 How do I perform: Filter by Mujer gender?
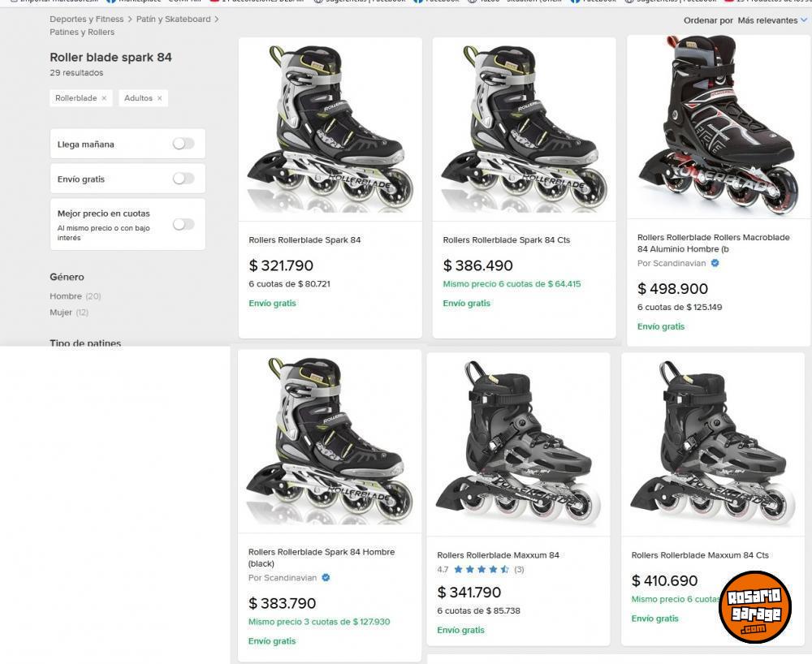(x=61, y=313)
